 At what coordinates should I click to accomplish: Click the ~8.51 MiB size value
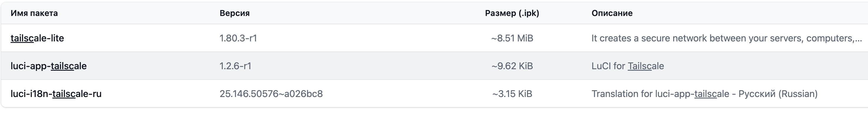coord(512,38)
